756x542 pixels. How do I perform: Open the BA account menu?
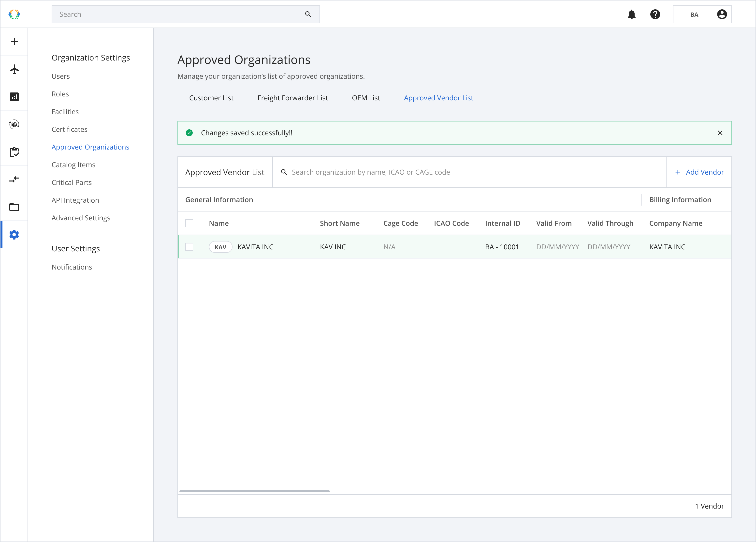[x=702, y=14]
